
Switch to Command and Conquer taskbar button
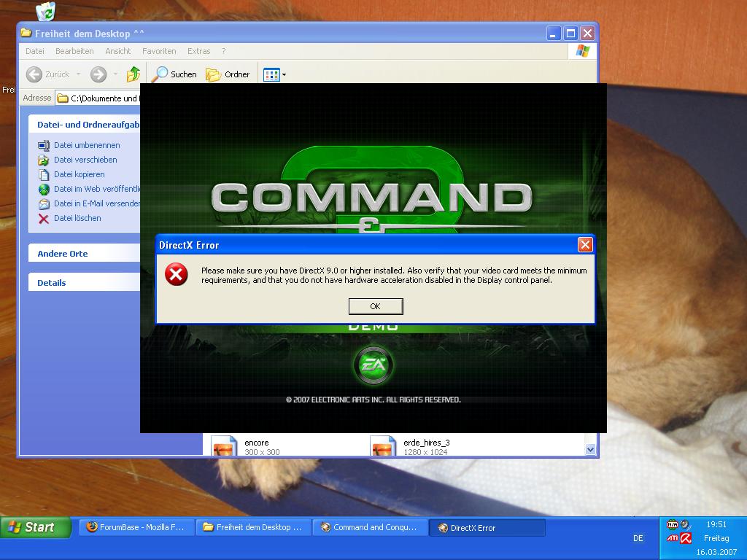click(370, 528)
